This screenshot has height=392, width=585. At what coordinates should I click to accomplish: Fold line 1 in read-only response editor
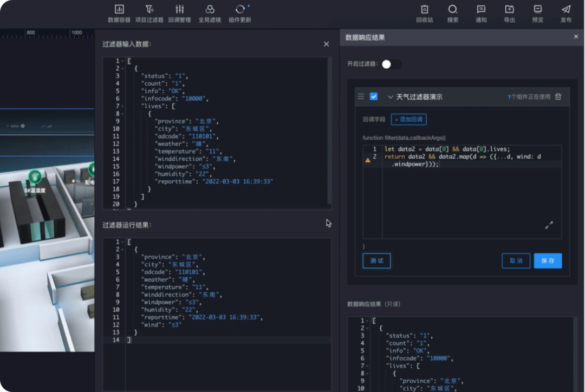point(367,321)
